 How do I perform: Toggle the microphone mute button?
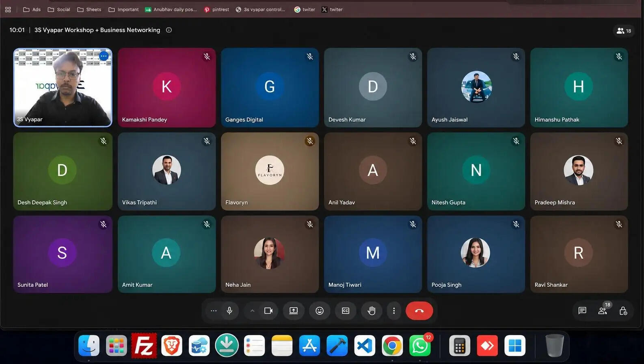229,311
